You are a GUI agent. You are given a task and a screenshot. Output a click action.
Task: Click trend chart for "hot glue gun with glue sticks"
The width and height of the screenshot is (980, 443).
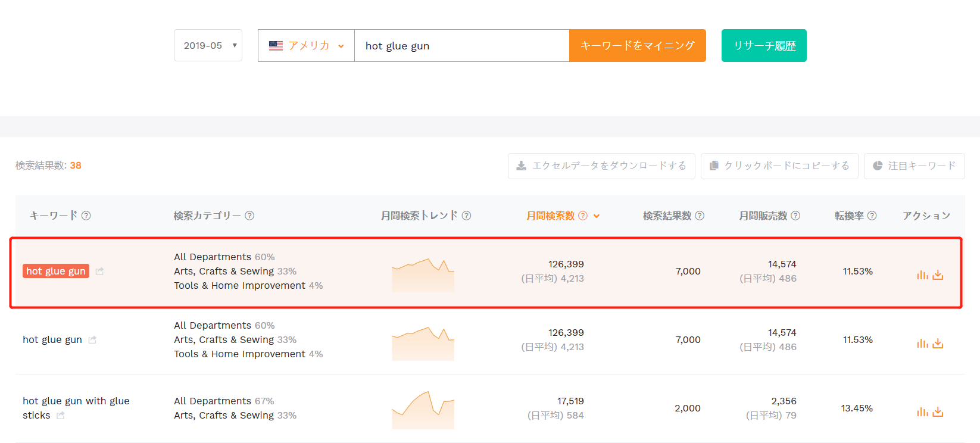pos(423,410)
